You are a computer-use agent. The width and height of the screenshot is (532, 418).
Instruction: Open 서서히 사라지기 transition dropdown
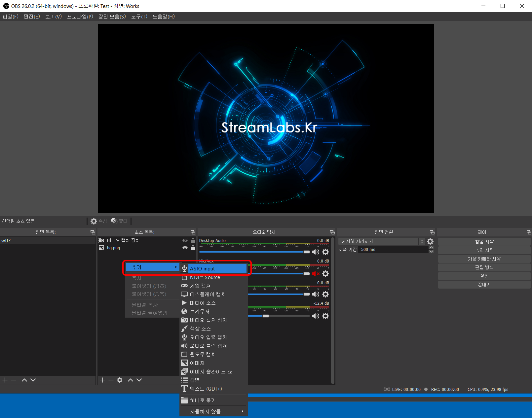382,241
